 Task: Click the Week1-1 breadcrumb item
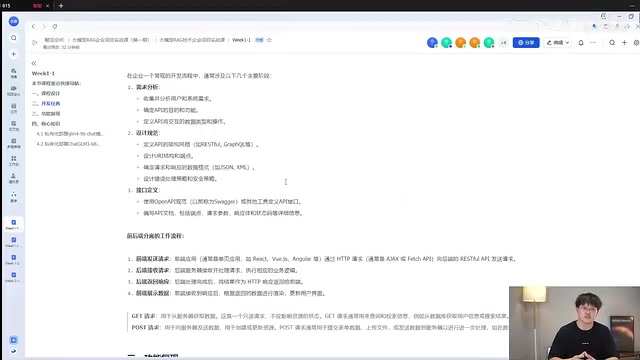[241, 40]
